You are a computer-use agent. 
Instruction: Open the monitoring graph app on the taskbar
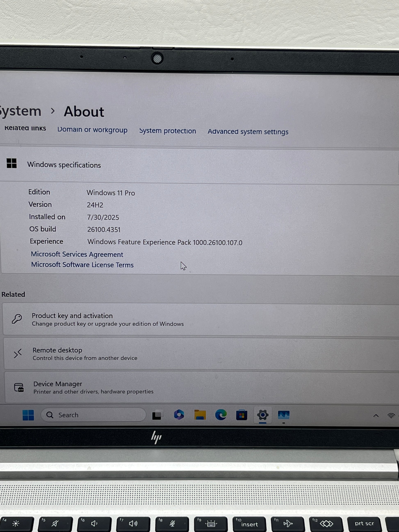point(284,415)
